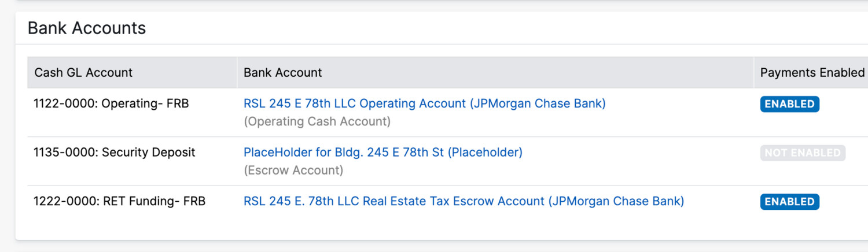Screen dimensions: 868x252
Task: Click the NOT ENABLED badge for Security Deposit
Action: [802, 153]
